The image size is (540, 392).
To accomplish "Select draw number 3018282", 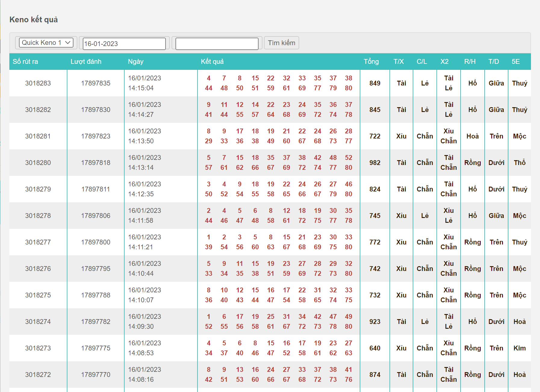I will tap(38, 110).
